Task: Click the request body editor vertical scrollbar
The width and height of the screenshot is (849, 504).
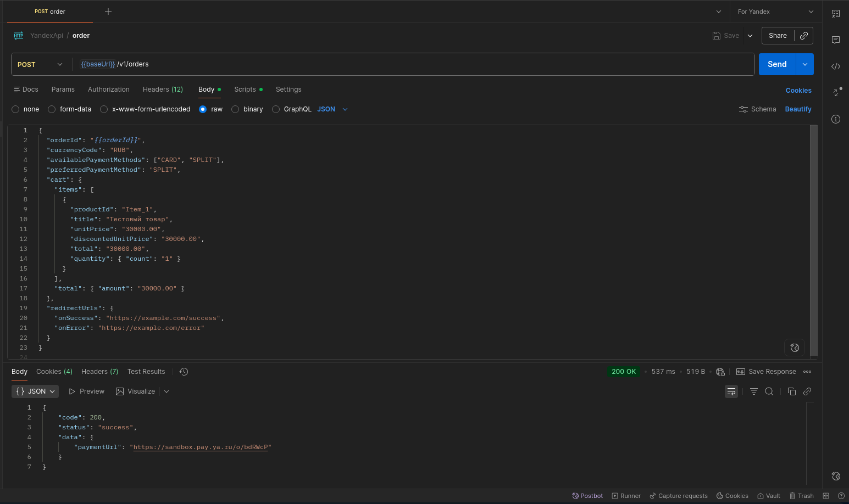Action: (x=814, y=242)
